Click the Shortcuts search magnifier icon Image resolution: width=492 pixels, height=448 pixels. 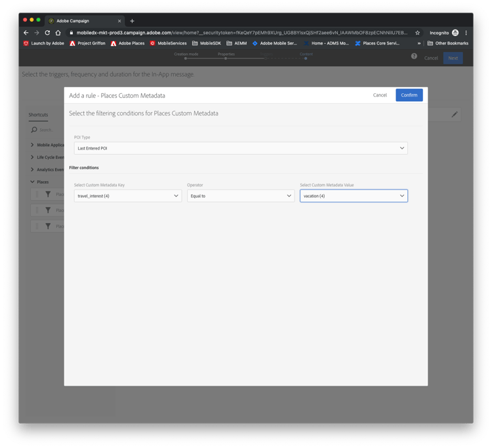point(34,130)
